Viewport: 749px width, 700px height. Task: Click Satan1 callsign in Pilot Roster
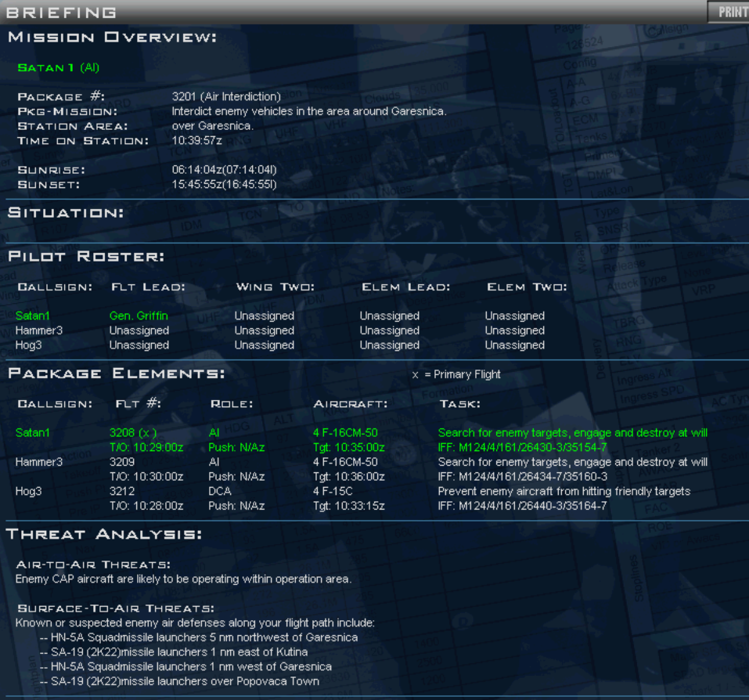31,316
